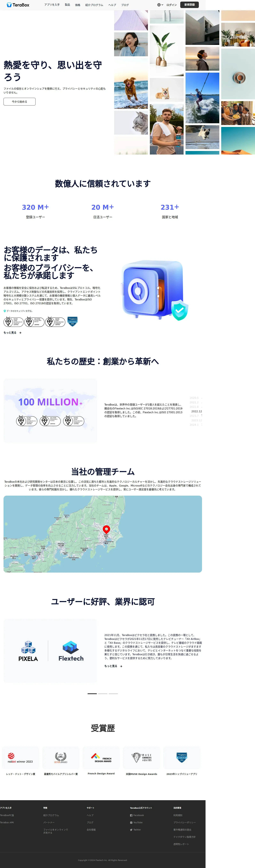Open TeraBoxPC版 footer link
The image size is (255, 868).
click(x=7, y=815)
